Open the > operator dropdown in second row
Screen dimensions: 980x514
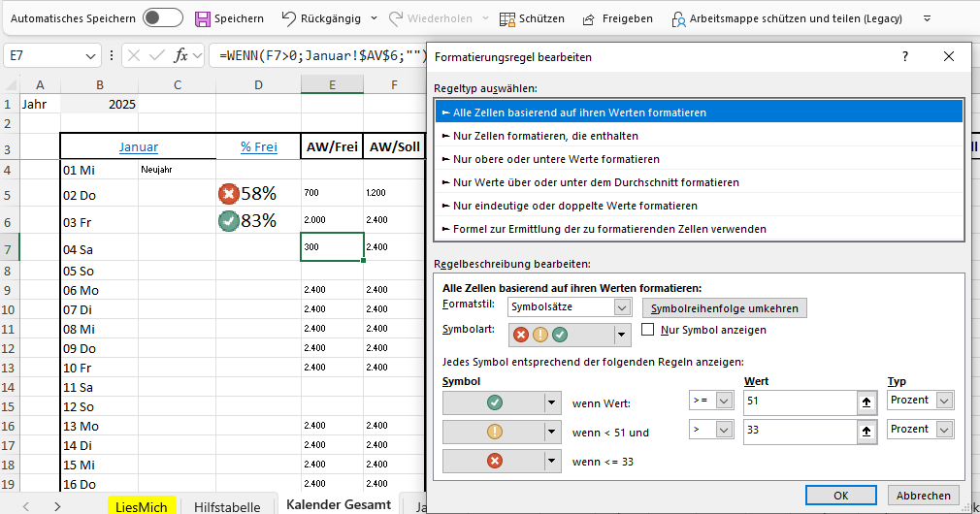pyautogui.click(x=724, y=430)
